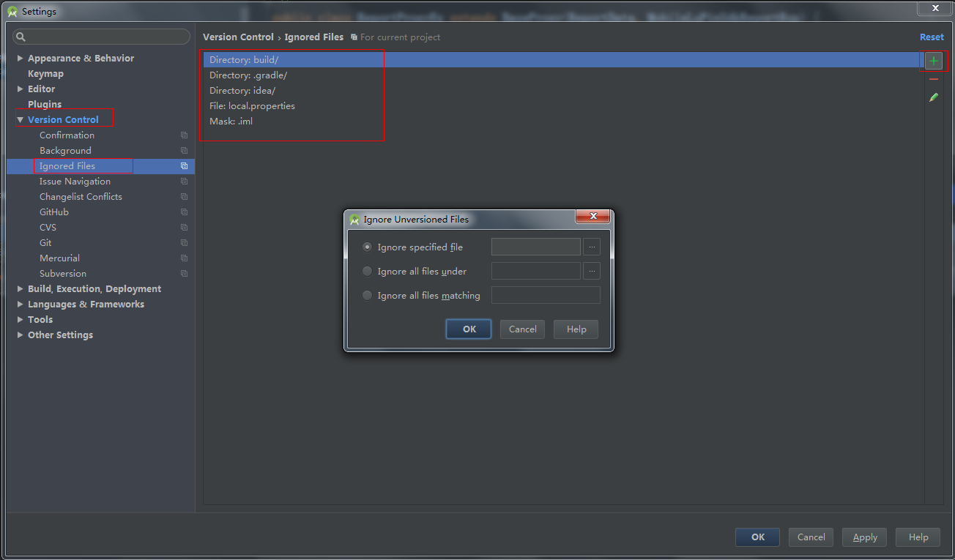Click Help in Ignore Unversioned Files dialog
Screen dimensions: 955x560
click(576, 329)
